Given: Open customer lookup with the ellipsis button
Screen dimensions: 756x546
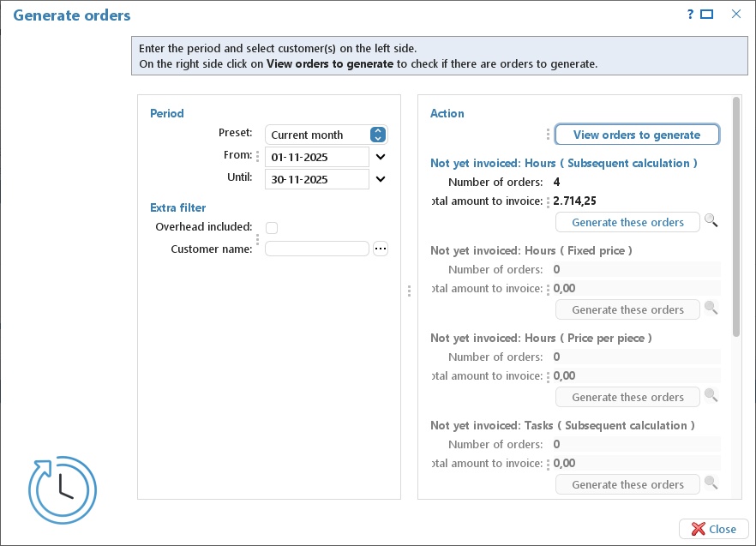Looking at the screenshot, I should pyautogui.click(x=381, y=249).
